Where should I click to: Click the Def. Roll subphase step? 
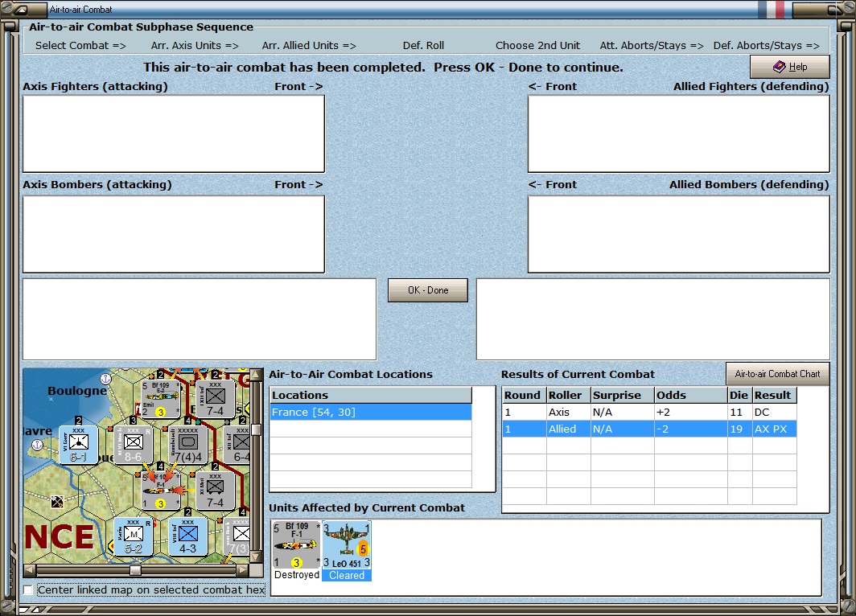(423, 46)
